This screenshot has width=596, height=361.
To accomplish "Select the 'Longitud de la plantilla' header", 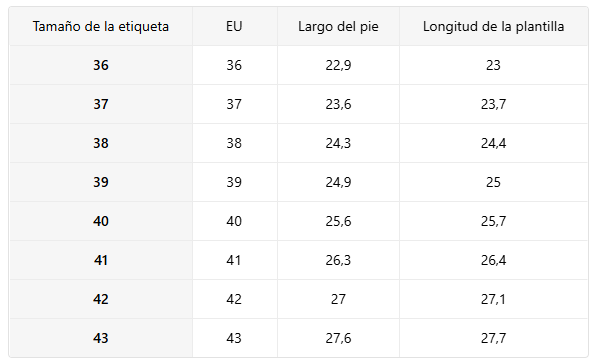I will click(493, 27).
